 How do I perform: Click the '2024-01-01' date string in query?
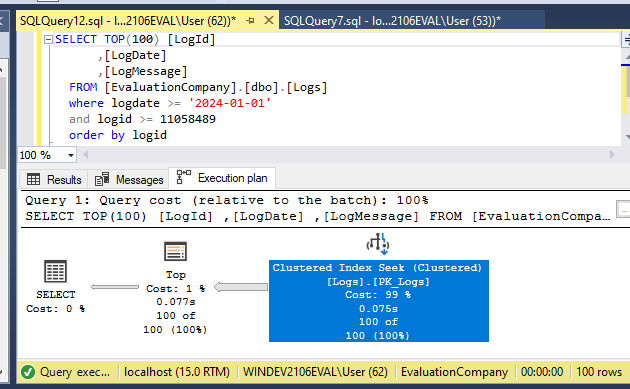point(230,103)
